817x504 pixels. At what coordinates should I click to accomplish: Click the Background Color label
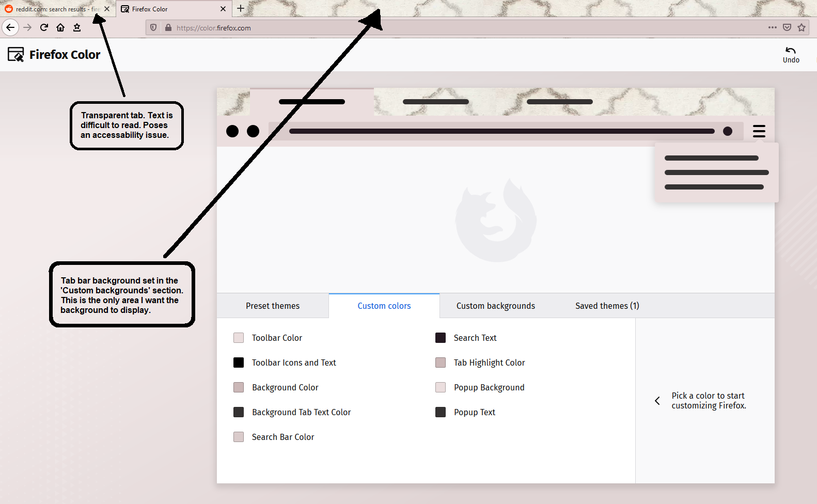coord(285,387)
